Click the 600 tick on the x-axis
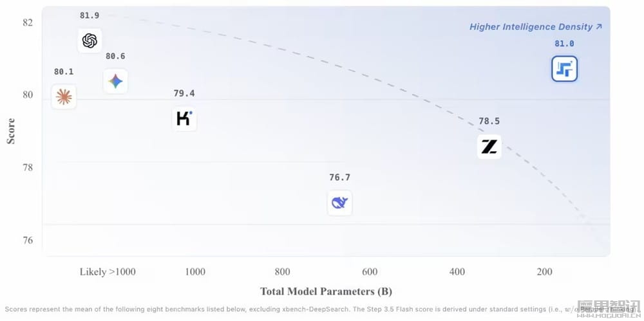Image resolution: width=644 pixels, height=321 pixels. point(370,271)
